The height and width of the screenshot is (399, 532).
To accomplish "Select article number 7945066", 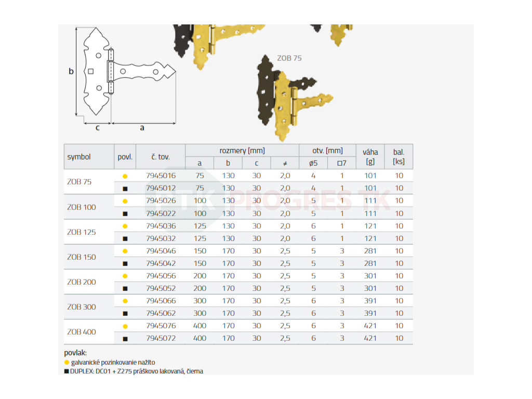I will [x=161, y=301].
